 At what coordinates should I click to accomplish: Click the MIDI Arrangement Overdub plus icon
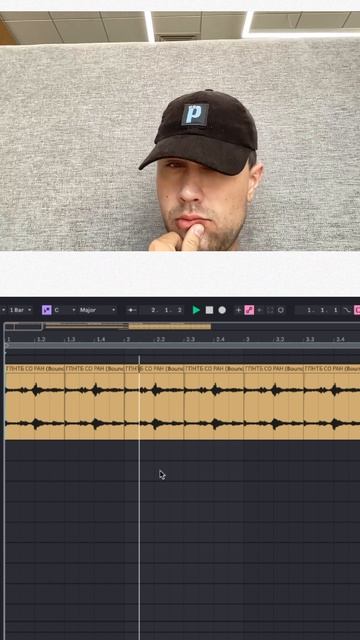click(238, 310)
